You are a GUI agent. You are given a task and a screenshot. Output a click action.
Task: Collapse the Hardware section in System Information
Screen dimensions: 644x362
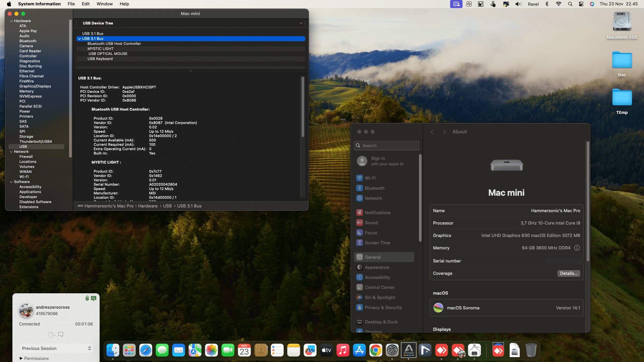pos(11,21)
